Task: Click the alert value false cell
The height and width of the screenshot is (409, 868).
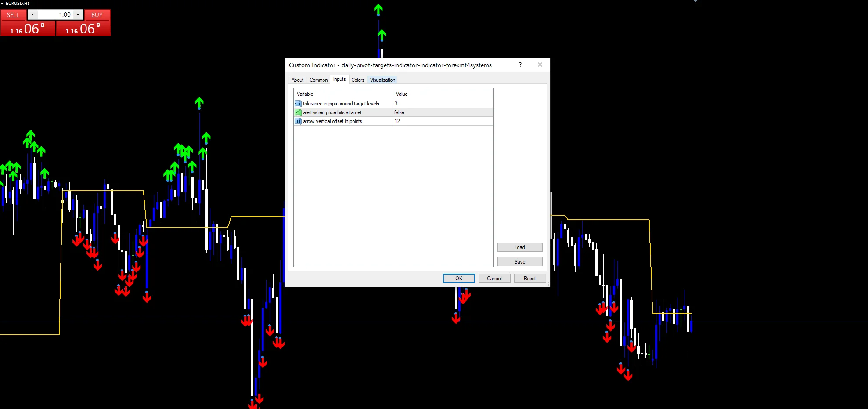Action: (x=443, y=112)
